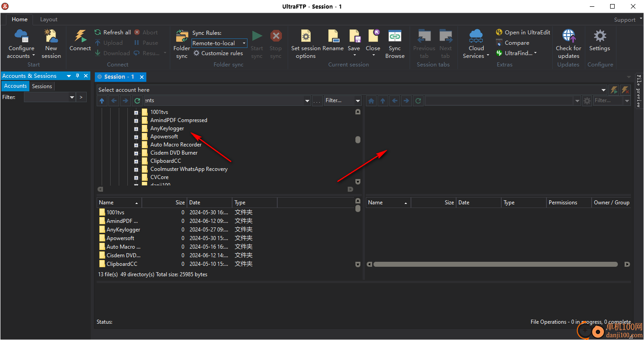Select Coolmuster WhatsApp Recovery tree folder
Viewport: 644px width, 340px height.
(x=189, y=169)
